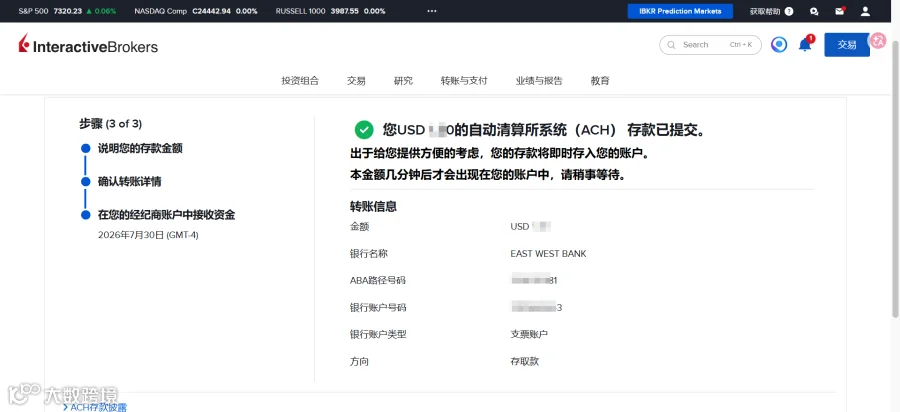Click the pink translate overlay icon
Screen dimensions: 900x412
pos(878,40)
